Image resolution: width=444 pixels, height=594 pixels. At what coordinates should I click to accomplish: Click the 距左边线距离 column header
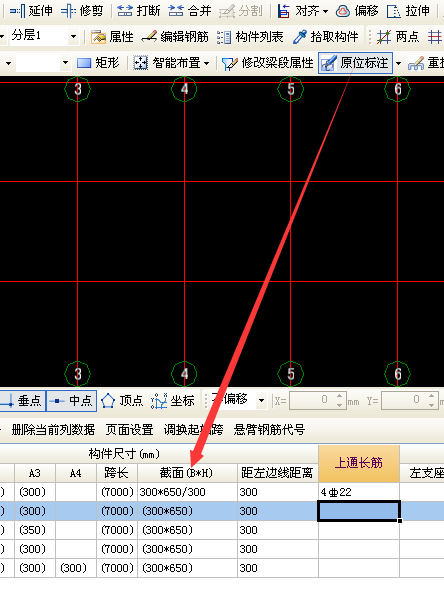(277, 473)
